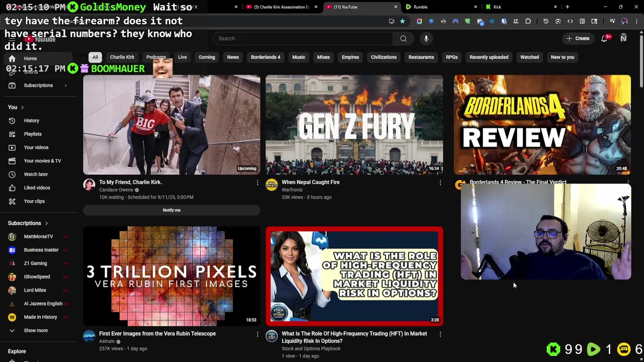Open Borderlands 4 Review thumbnail

(x=542, y=125)
